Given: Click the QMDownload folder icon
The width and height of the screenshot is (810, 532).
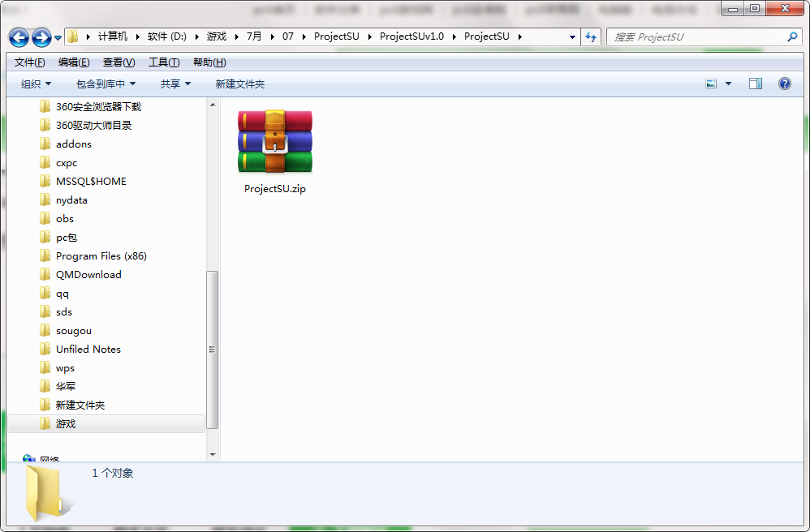Looking at the screenshot, I should (45, 274).
